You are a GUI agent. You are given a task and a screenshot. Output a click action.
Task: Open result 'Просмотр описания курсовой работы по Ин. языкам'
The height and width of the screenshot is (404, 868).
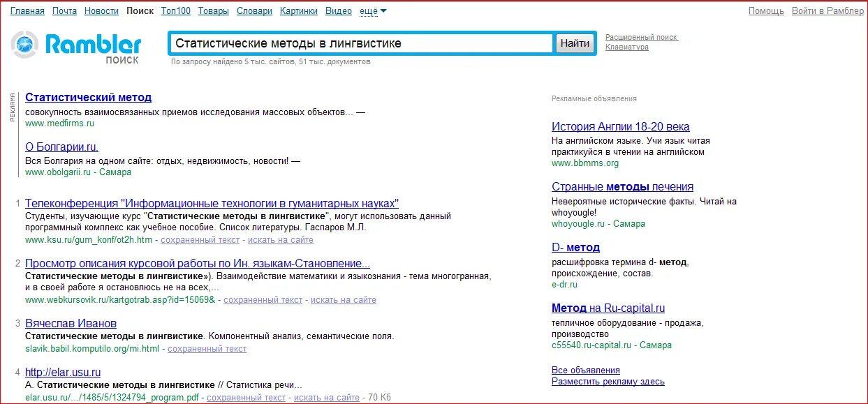[198, 263]
